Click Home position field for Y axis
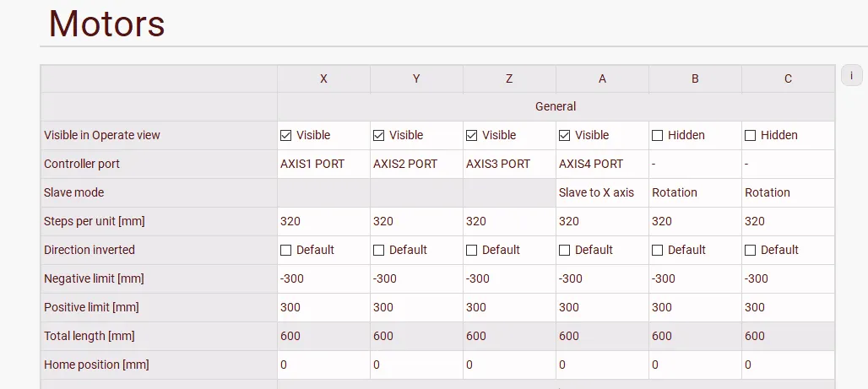The image size is (868, 389). 417,365
